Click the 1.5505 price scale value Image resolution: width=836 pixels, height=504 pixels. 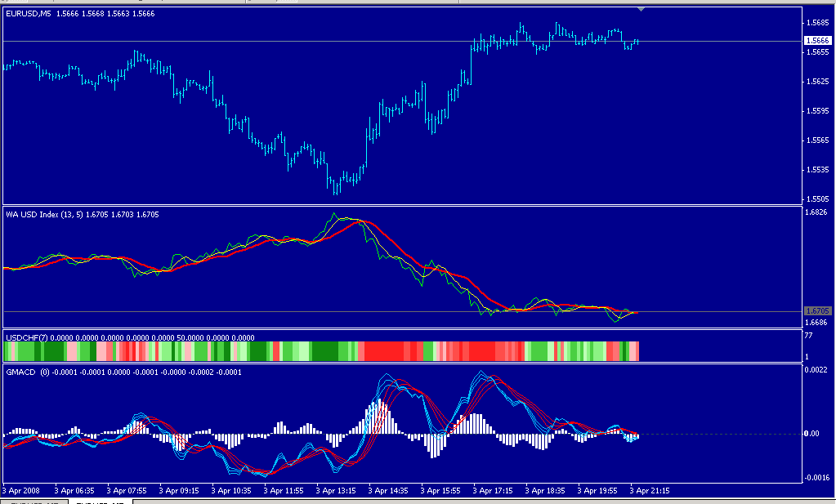(818, 198)
